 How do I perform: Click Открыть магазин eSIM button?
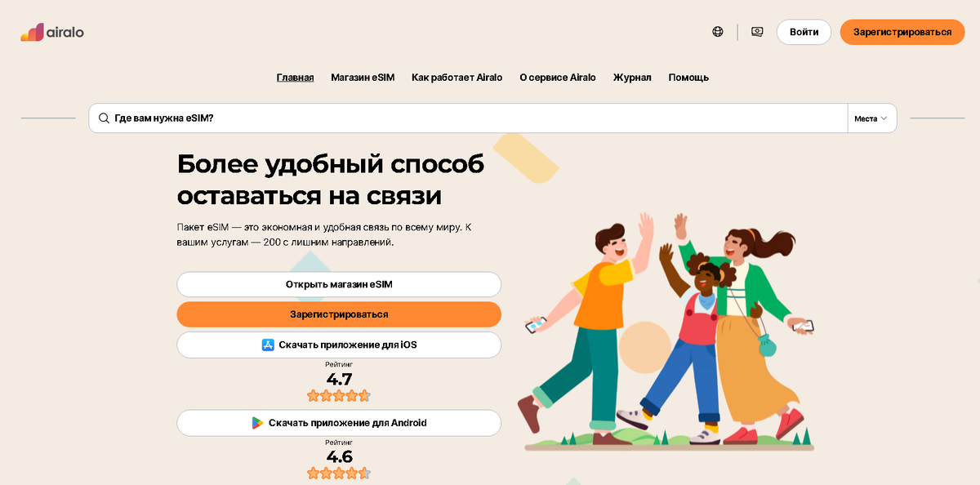(339, 284)
